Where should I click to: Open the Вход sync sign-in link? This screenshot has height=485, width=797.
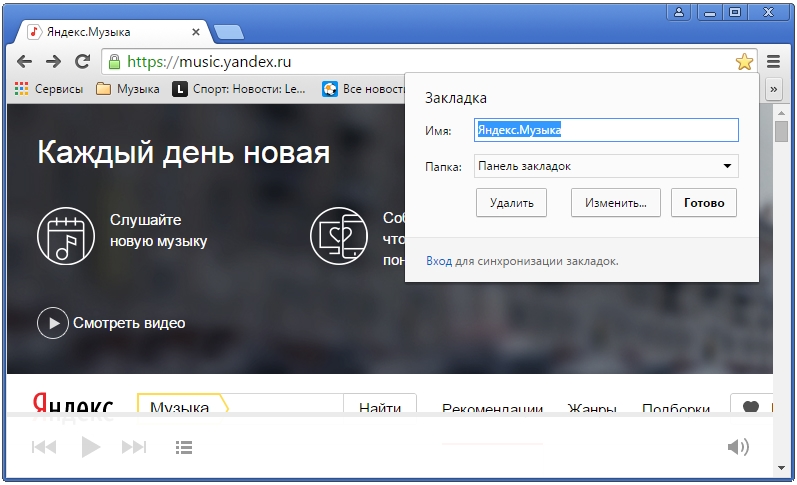coord(439,261)
